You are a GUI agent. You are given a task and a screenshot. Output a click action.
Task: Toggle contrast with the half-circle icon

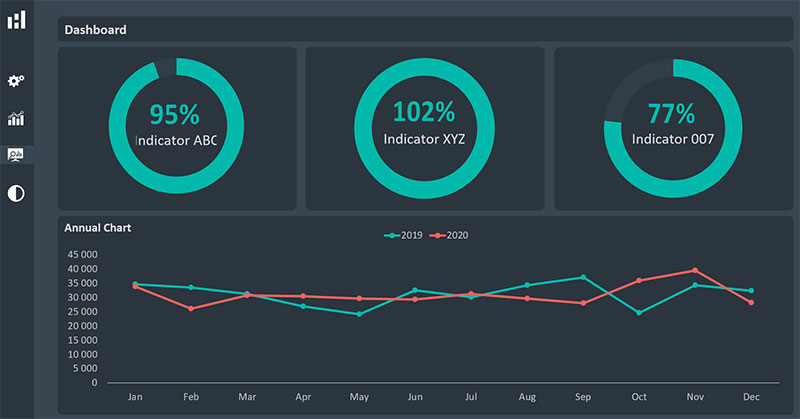click(16, 193)
